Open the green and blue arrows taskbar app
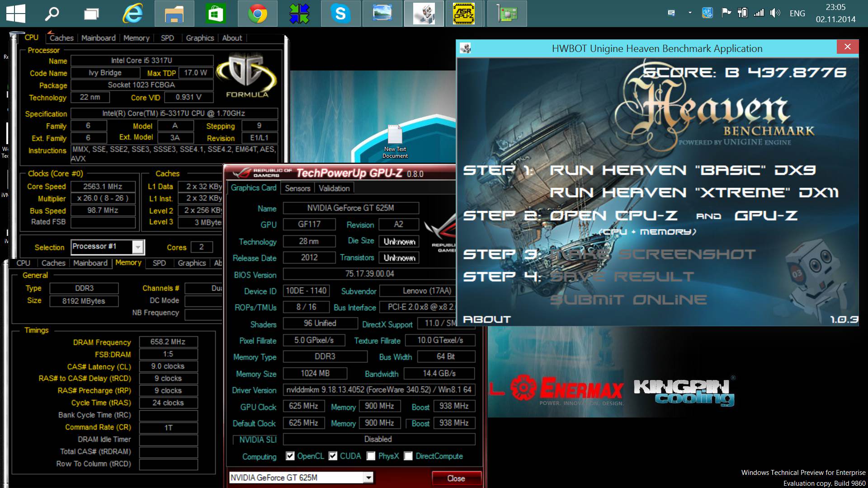The height and width of the screenshot is (488, 868). click(x=299, y=14)
